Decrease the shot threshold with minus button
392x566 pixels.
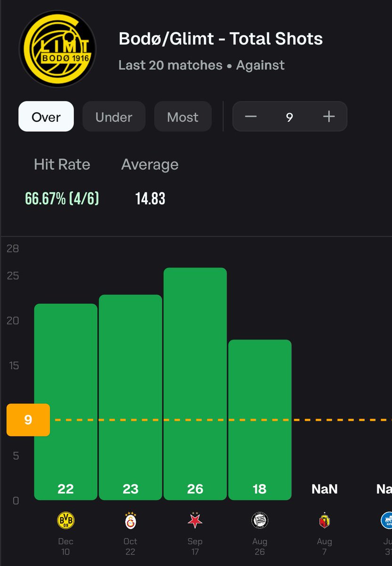click(251, 117)
